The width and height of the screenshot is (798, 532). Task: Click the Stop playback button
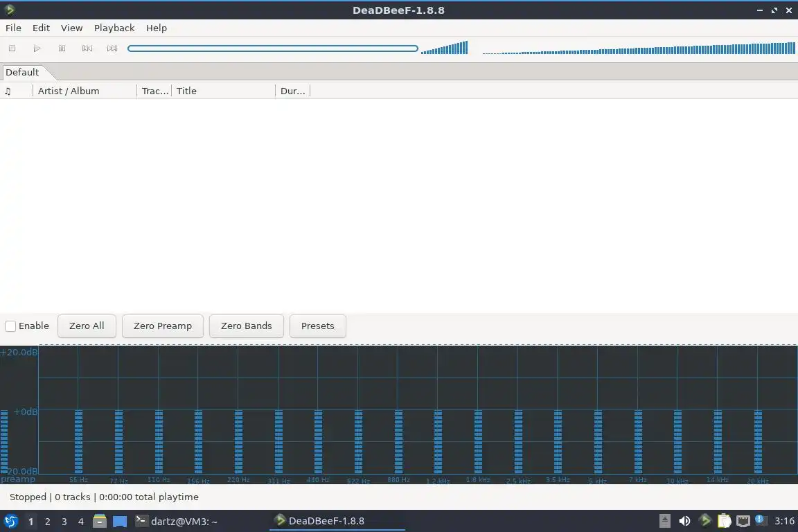pyautogui.click(x=12, y=48)
